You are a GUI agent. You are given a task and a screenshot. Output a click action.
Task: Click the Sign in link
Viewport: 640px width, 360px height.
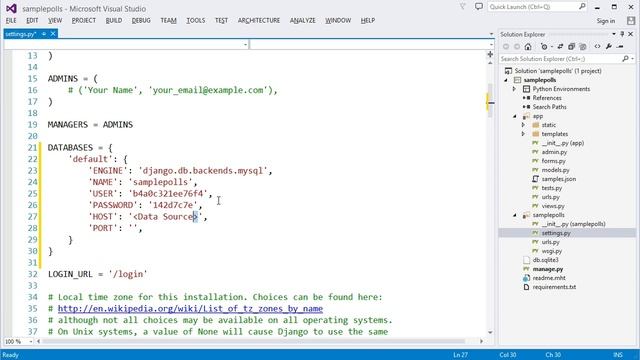[605, 21]
